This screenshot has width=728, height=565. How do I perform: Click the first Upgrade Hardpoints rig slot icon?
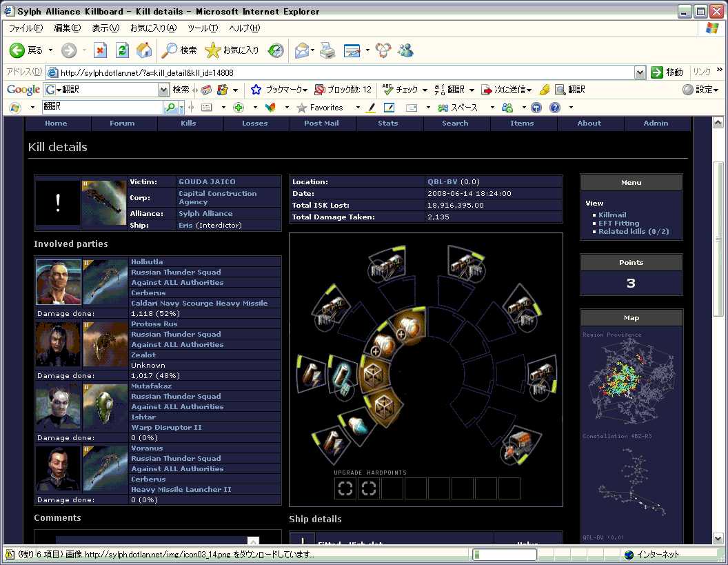[345, 488]
